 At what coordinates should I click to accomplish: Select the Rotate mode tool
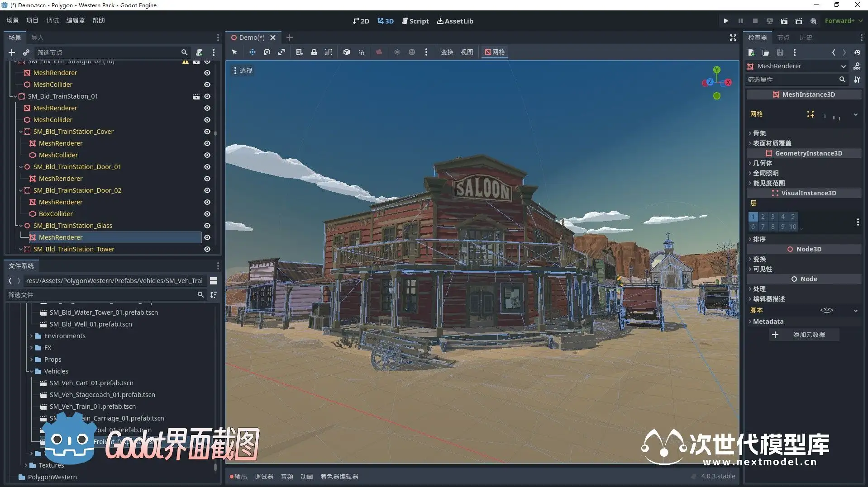click(267, 52)
